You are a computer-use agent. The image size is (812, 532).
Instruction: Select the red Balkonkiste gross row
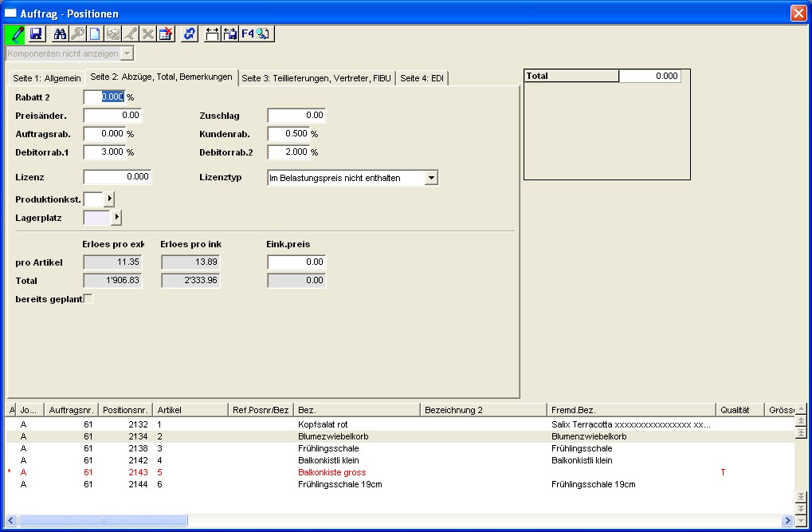coord(400,472)
